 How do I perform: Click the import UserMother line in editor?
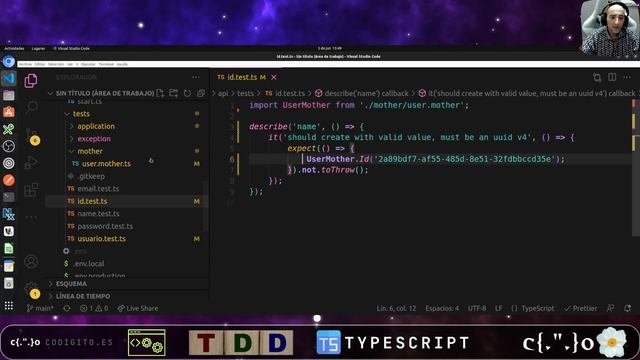pyautogui.click(x=359, y=105)
